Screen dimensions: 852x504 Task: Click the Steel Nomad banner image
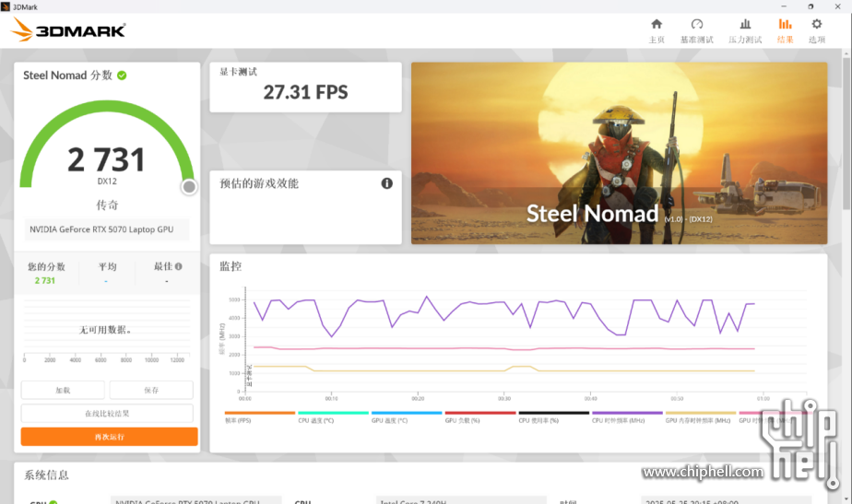point(619,153)
